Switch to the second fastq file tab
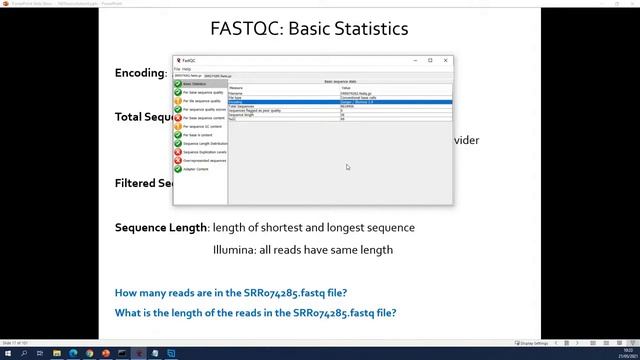The height and width of the screenshot is (360, 640). (x=218, y=76)
